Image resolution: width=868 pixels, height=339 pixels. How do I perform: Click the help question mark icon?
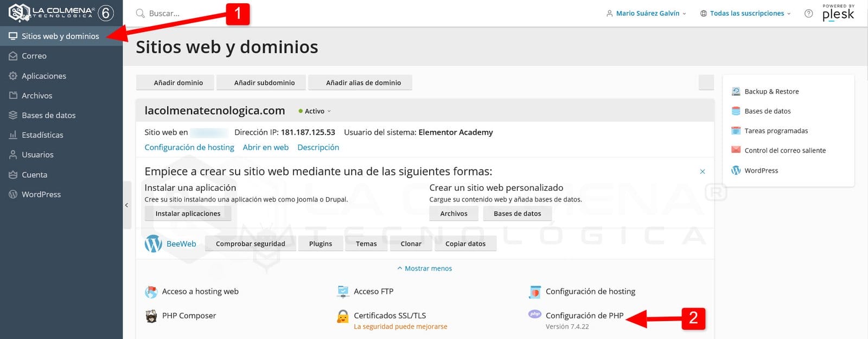point(808,14)
